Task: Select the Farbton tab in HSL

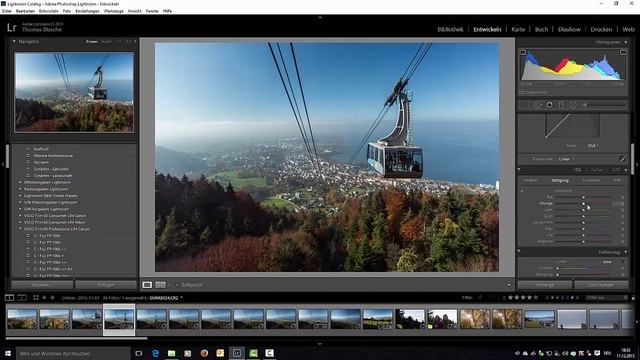Action: tap(531, 180)
